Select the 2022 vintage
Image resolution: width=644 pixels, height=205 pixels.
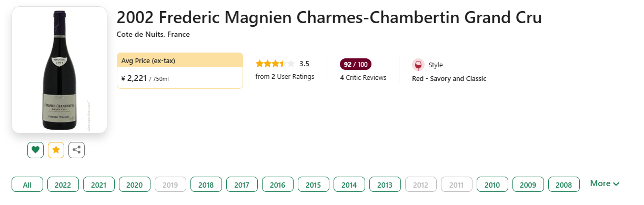coord(63,184)
